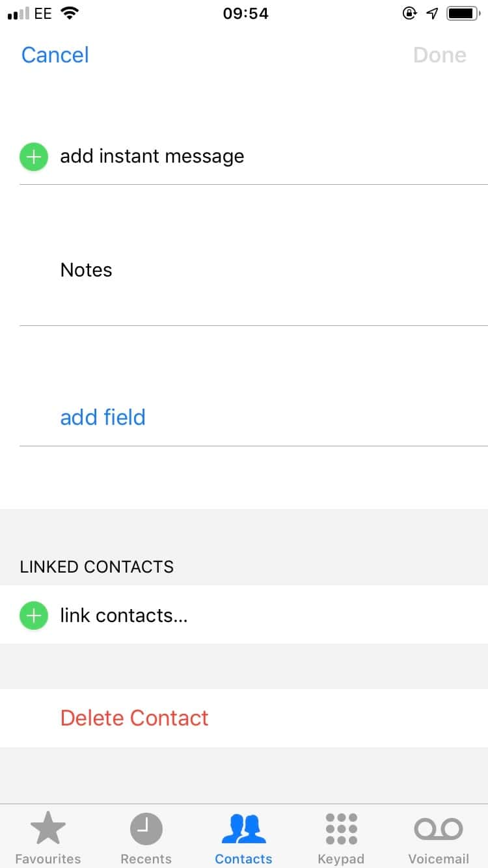Screen dimensions: 488x868
Task: Tap the location arrow status icon
Action: pyautogui.click(x=433, y=14)
